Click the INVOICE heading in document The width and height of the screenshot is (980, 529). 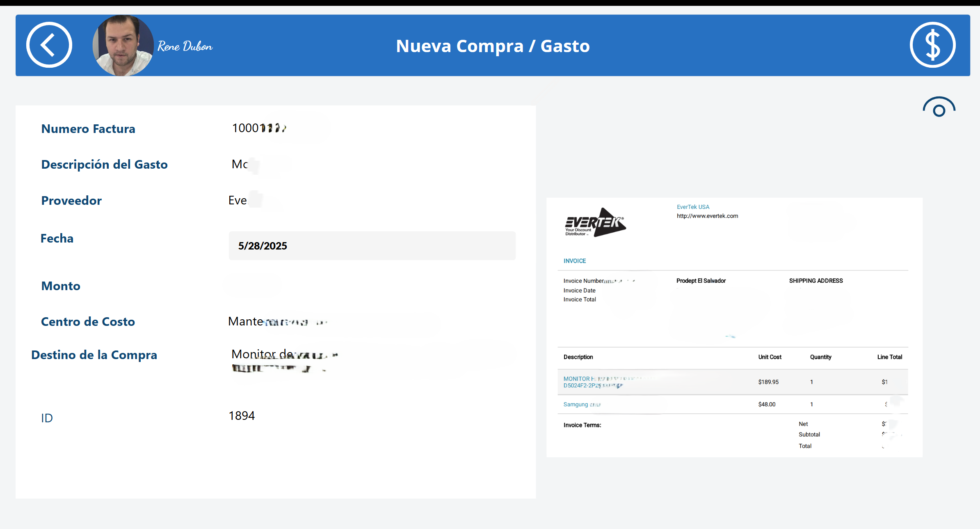[x=574, y=261]
